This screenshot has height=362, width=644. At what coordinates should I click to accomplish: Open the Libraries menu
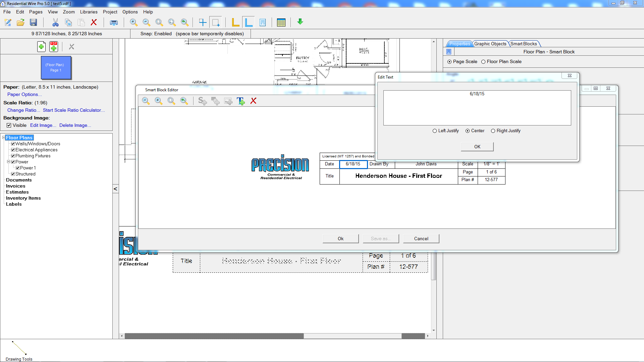(x=89, y=12)
